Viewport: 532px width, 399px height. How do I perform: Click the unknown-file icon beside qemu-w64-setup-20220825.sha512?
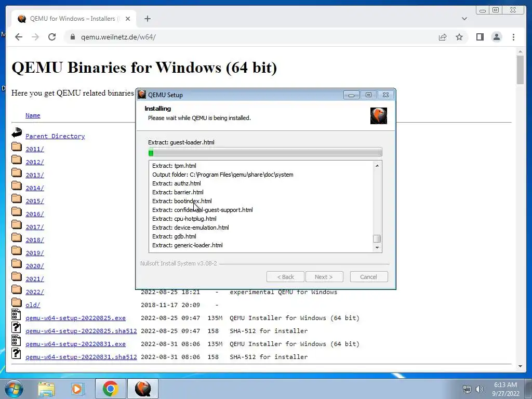point(16,327)
